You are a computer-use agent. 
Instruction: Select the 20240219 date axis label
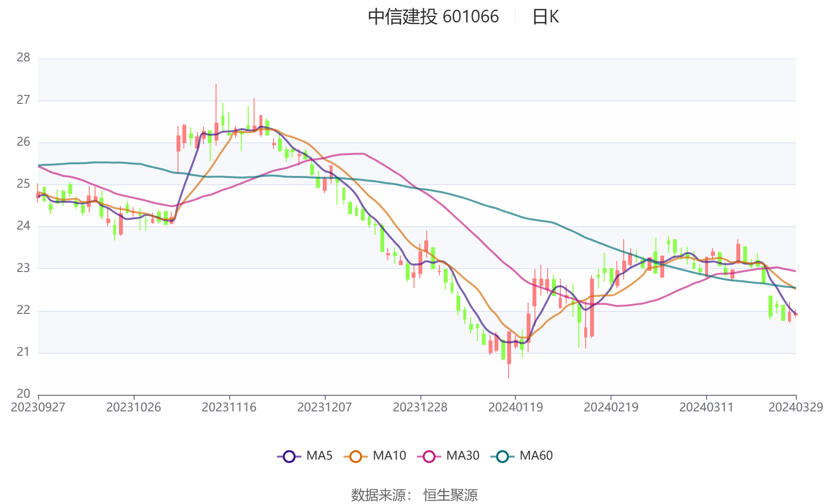click(611, 407)
